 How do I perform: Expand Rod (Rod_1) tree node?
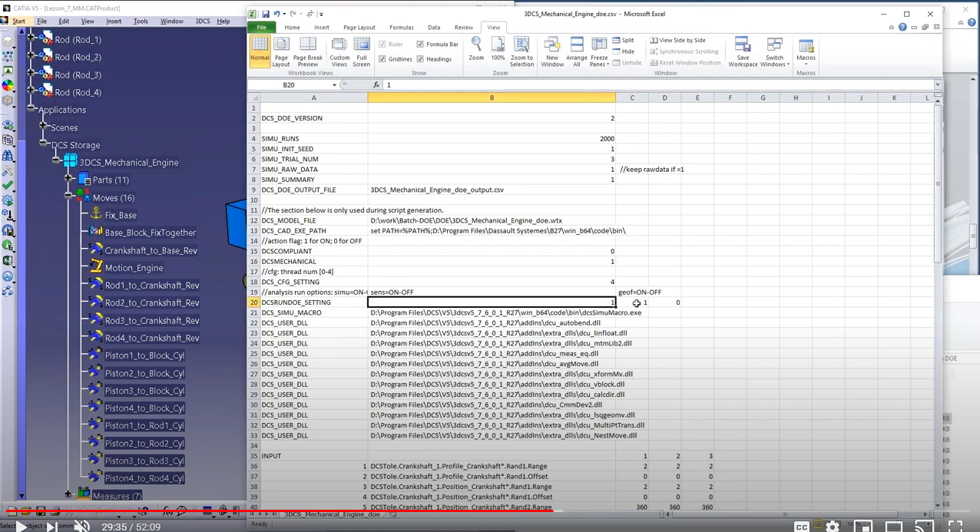click(x=31, y=36)
